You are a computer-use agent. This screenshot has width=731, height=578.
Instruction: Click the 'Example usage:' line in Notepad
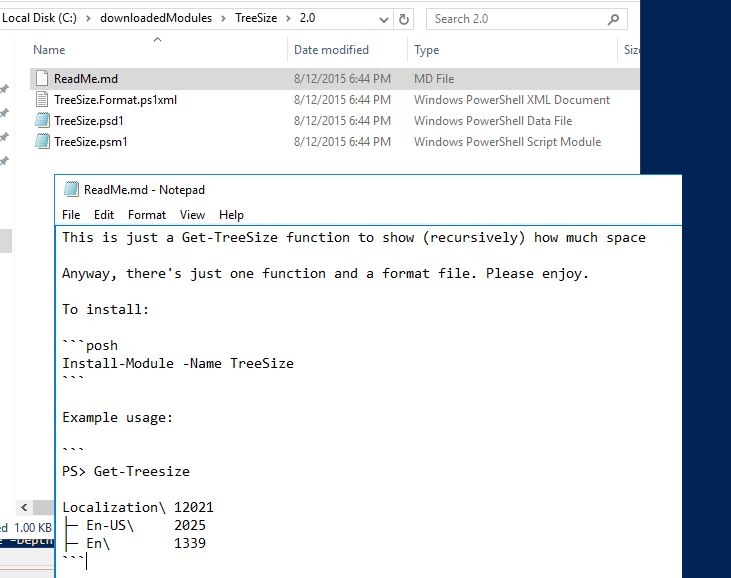coord(117,417)
